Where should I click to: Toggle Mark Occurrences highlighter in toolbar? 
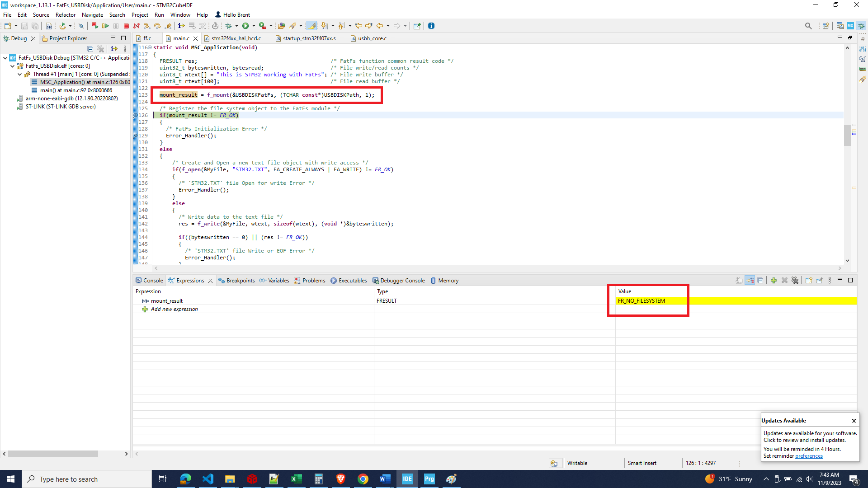312,26
